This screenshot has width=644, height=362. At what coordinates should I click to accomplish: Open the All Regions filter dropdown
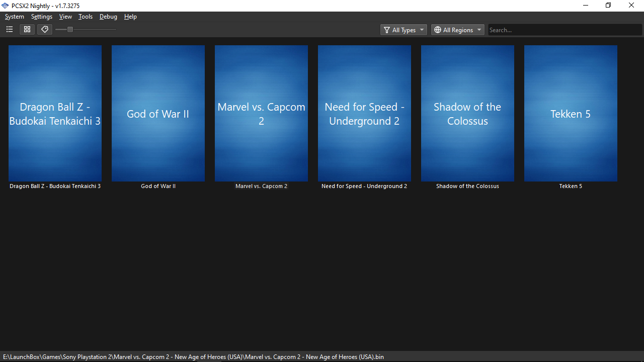click(x=458, y=30)
